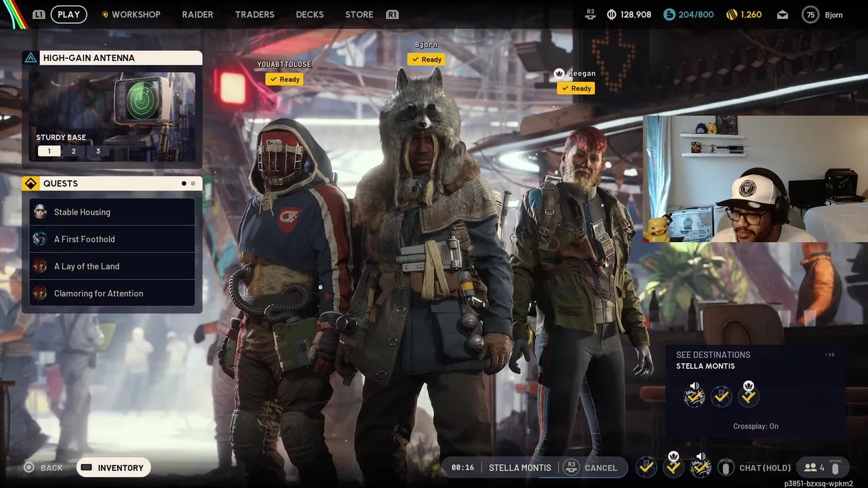Switch to the second quests page dot

pyautogui.click(x=193, y=184)
